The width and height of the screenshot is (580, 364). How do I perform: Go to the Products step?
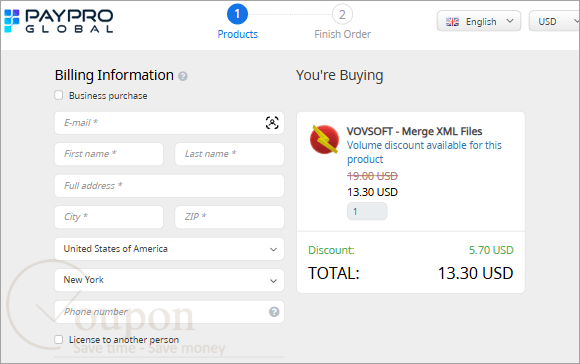(x=237, y=34)
